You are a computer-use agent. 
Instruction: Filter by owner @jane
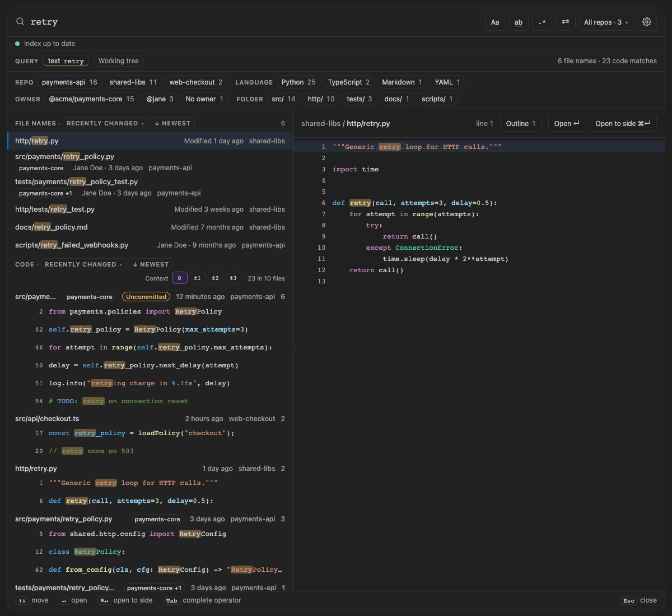pos(160,99)
